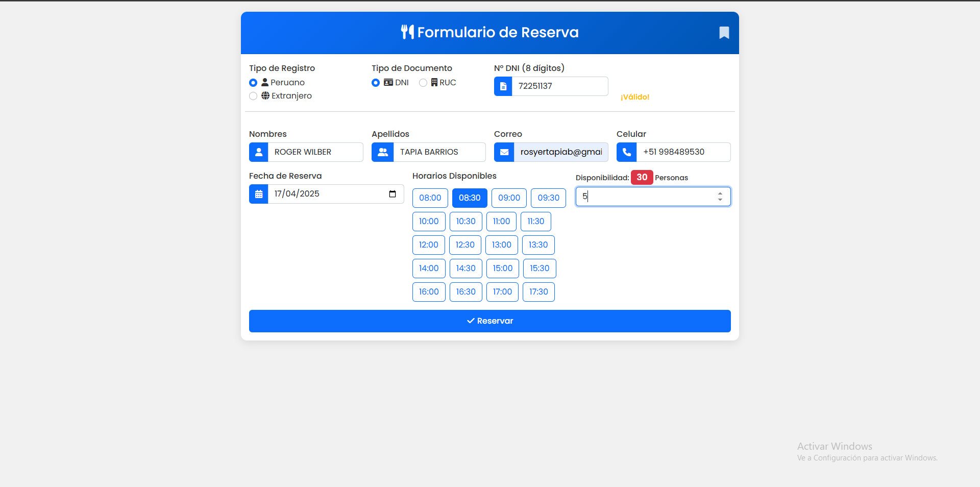Click the up arrow on the persons number input
980x487 pixels.
pyautogui.click(x=720, y=193)
